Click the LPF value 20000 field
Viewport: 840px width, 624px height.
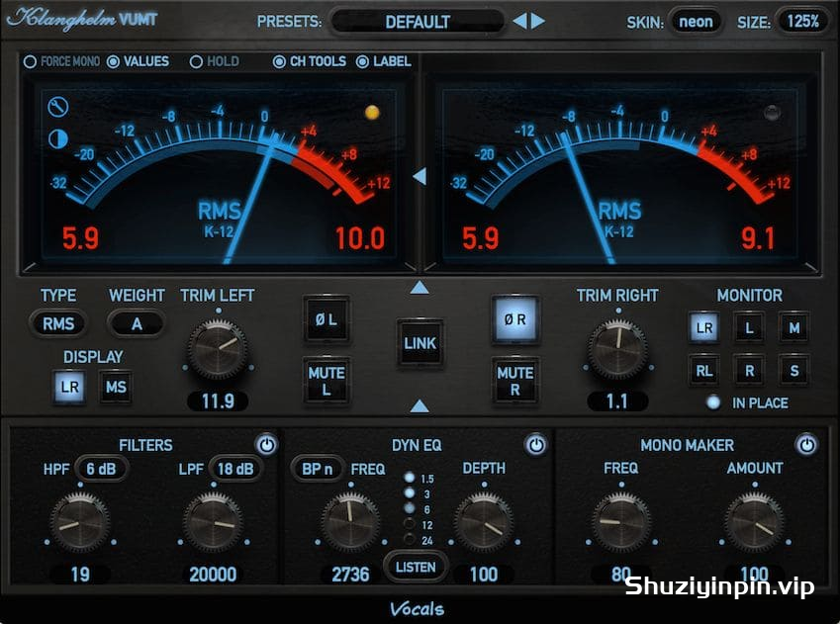213,575
